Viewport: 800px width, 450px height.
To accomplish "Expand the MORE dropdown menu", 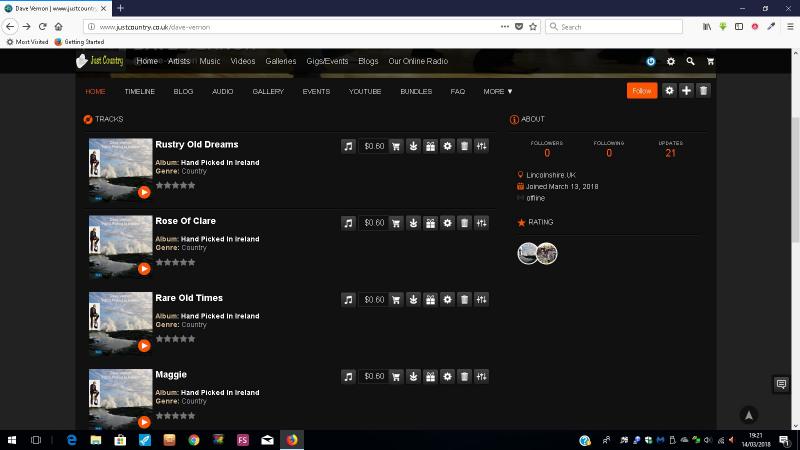I will click(x=498, y=92).
